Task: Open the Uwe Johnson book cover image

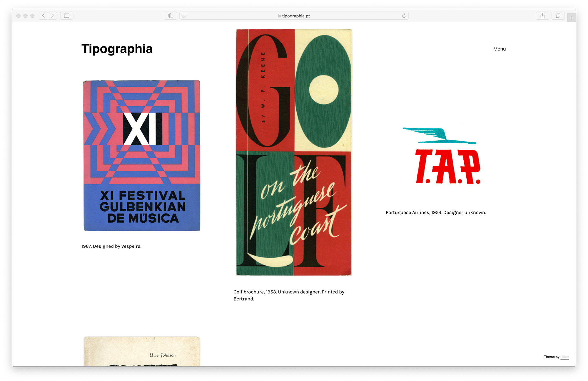Action: pos(142,351)
